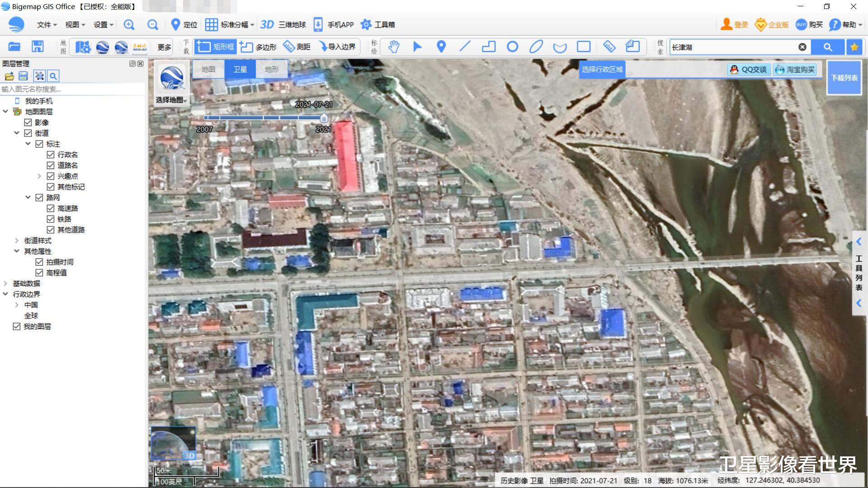Click the historical imagery timeline slider handle
Viewport: 868px width, 488px height.
[x=324, y=118]
